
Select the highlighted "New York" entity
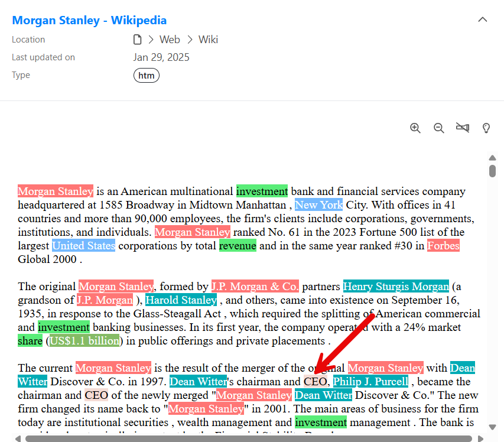[x=318, y=205]
